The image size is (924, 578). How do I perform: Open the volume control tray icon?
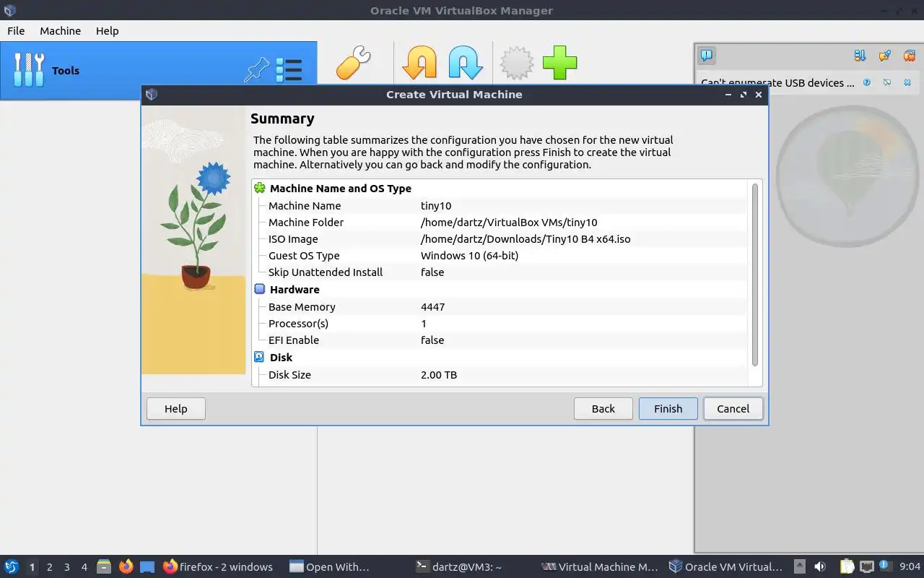pyautogui.click(x=820, y=566)
